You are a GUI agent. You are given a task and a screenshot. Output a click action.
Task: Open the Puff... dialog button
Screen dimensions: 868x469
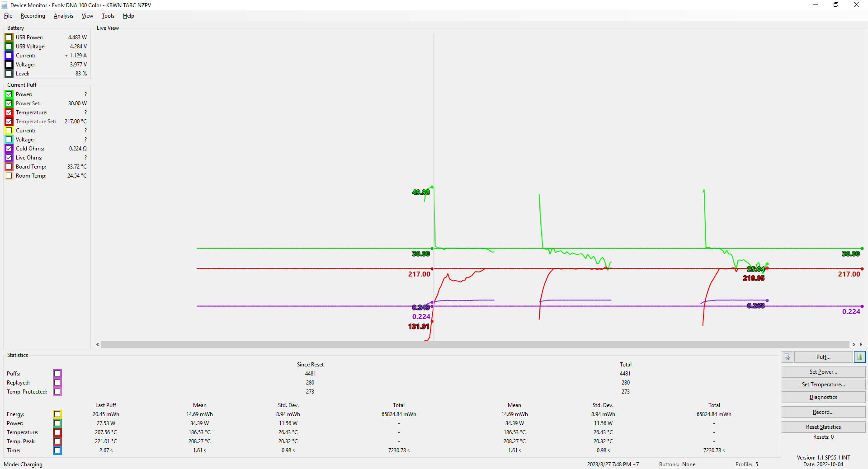823,357
